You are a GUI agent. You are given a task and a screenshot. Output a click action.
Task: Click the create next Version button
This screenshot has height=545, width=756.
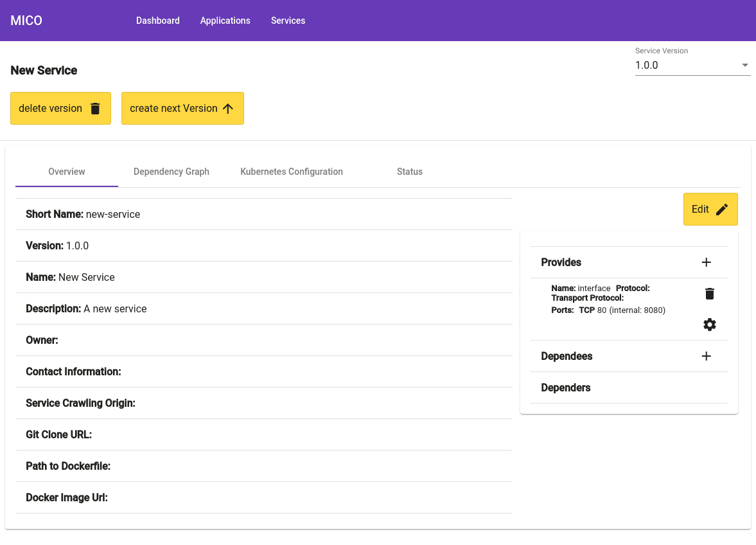tap(182, 108)
